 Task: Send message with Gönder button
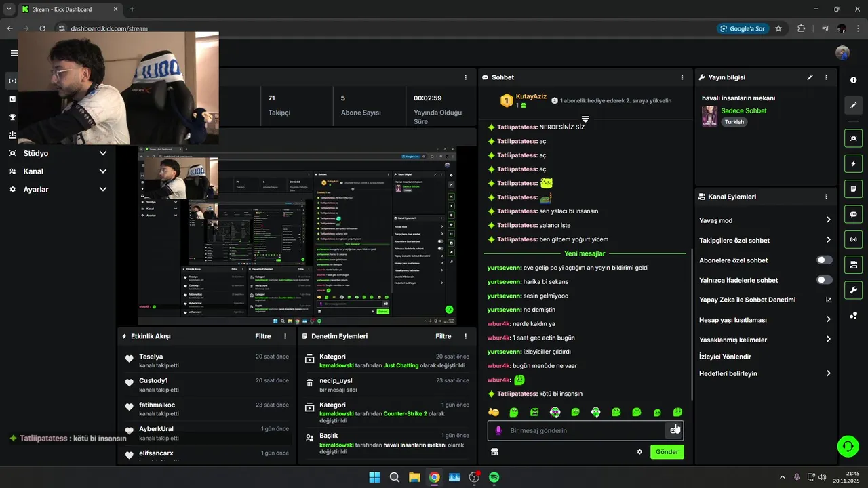tap(667, 452)
